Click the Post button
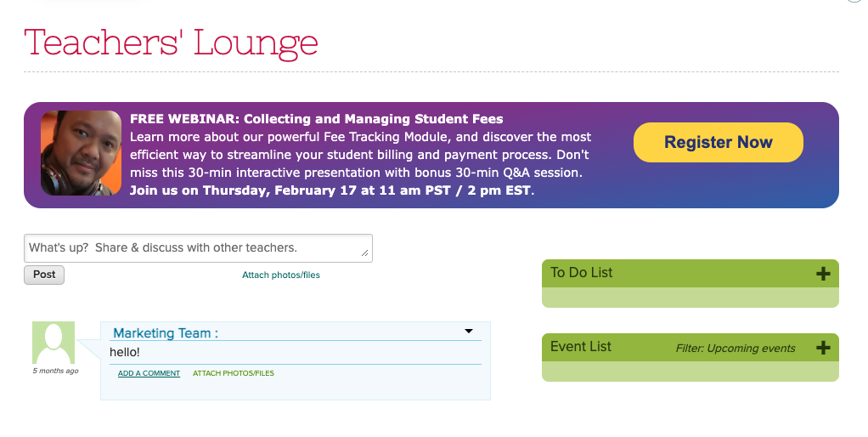 [44, 275]
